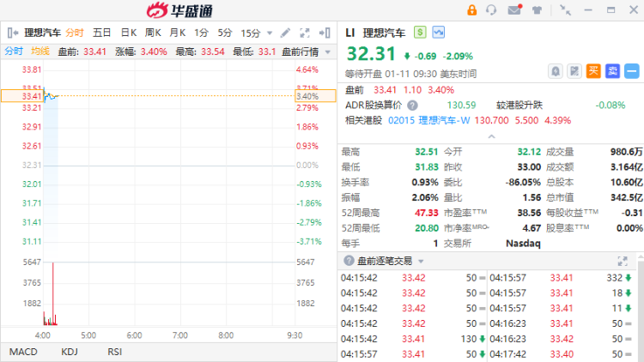This screenshot has height=362, width=644.
Task: Remove stock from watchlist with minus button
Action: click(631, 71)
